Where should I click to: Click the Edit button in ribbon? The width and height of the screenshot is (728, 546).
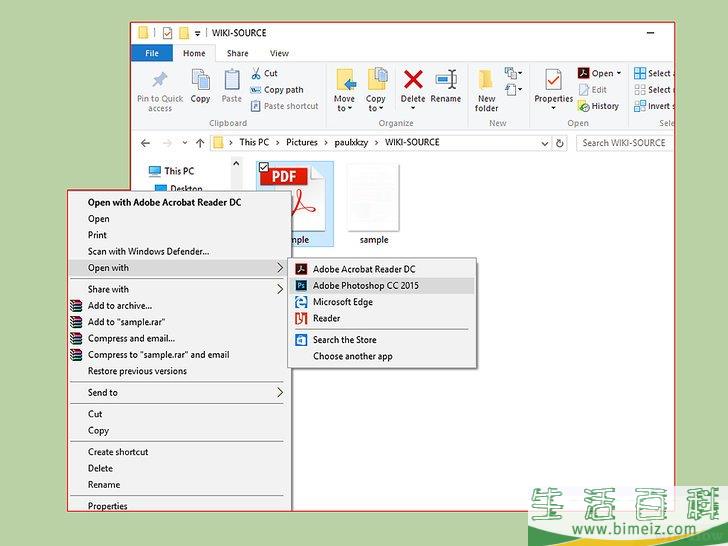[592, 90]
